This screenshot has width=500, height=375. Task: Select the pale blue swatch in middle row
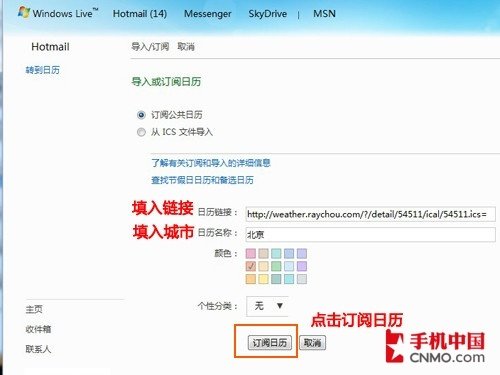289,266
